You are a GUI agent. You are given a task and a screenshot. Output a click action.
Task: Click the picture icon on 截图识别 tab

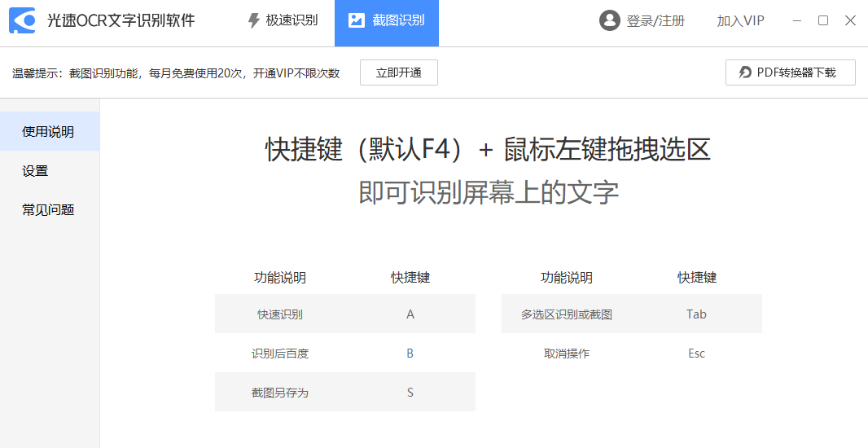click(356, 20)
